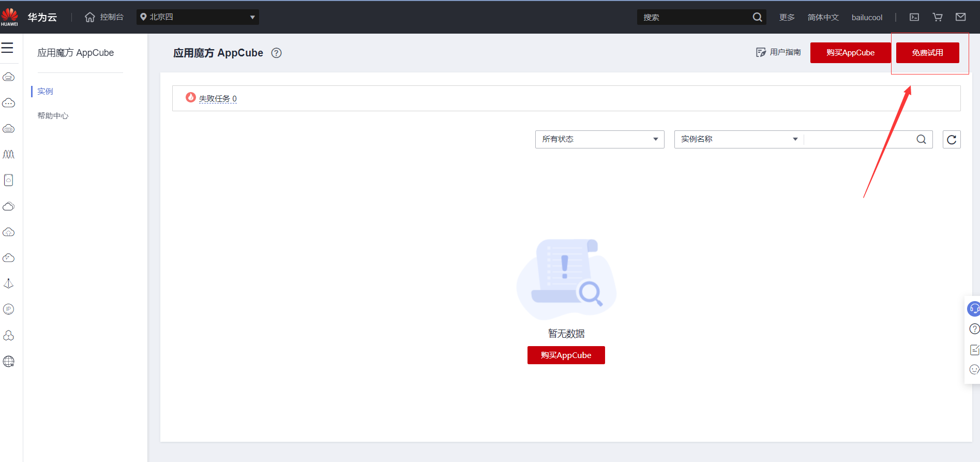This screenshot has height=462, width=980.
Task: Select 实例 in the left navigation
Action: pos(45,92)
